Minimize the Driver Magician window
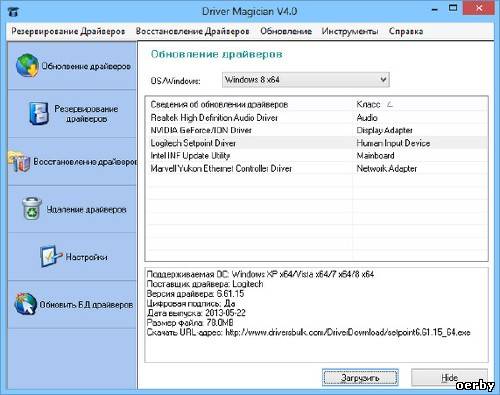This screenshot has height=395, width=500. click(x=434, y=9)
